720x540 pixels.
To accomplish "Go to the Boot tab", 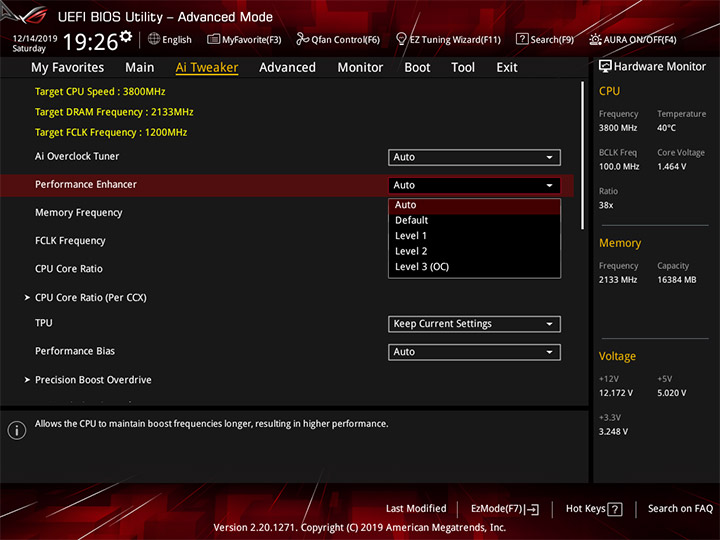I will pyautogui.click(x=417, y=68).
